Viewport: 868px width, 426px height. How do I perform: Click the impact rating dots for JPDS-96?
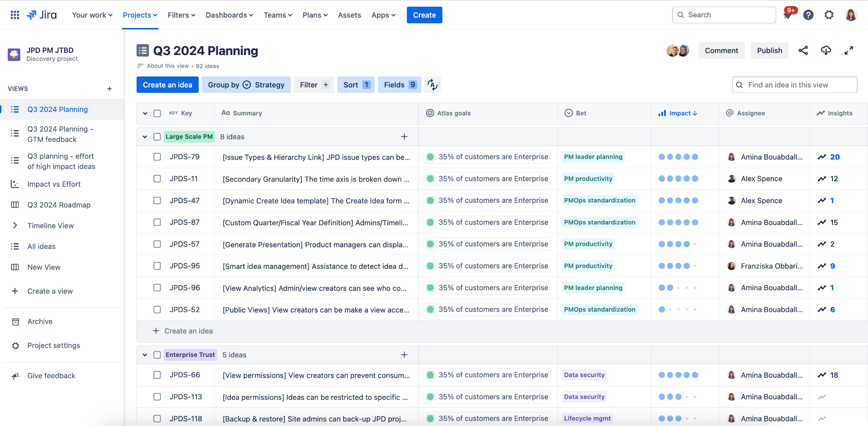[678, 288]
